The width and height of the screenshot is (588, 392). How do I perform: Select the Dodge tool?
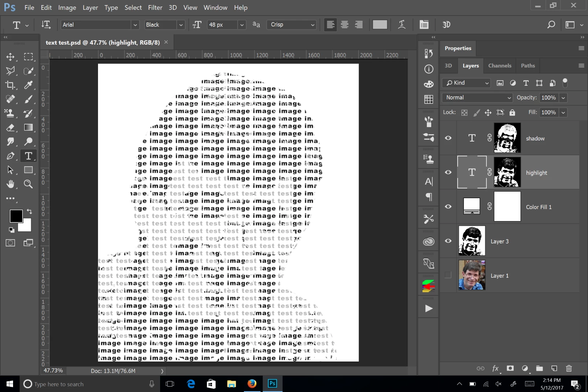[28, 142]
